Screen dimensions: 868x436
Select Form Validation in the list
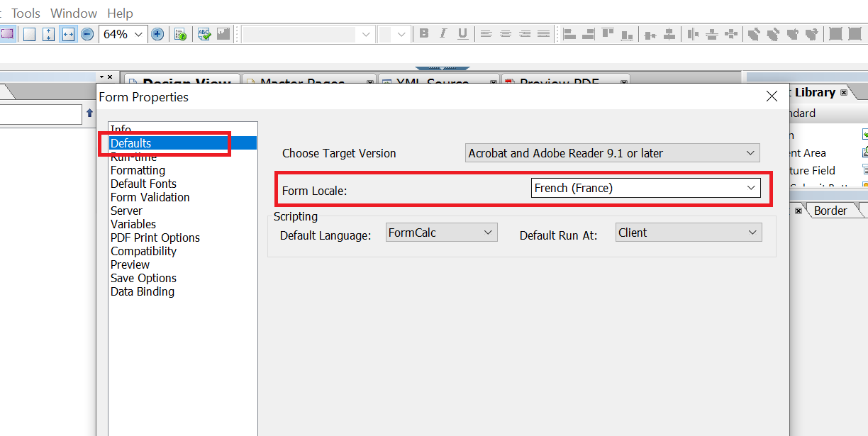(x=150, y=197)
